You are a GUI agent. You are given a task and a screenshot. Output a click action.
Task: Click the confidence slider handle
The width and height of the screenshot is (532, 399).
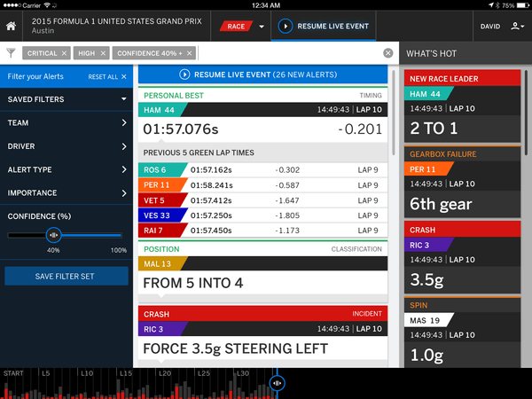click(53, 235)
